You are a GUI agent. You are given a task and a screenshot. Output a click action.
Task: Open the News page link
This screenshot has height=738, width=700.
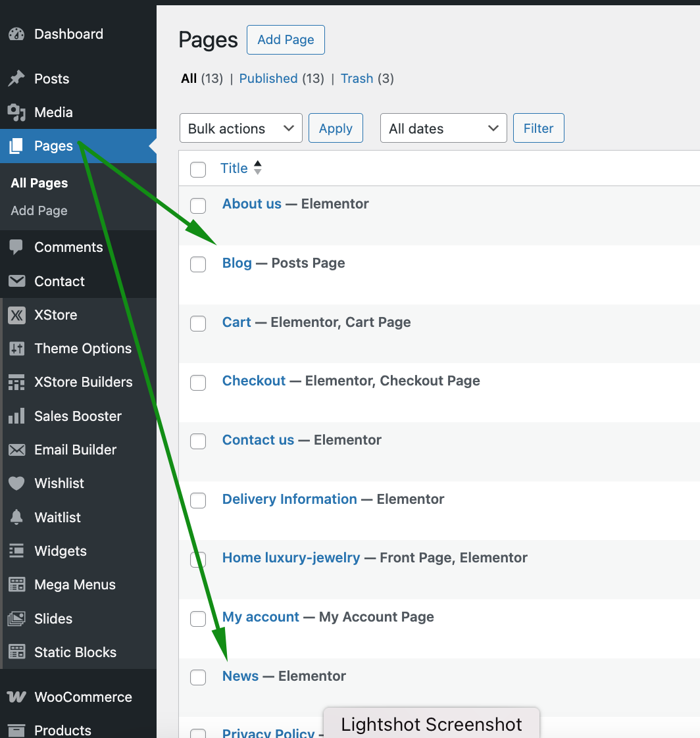[x=241, y=676]
